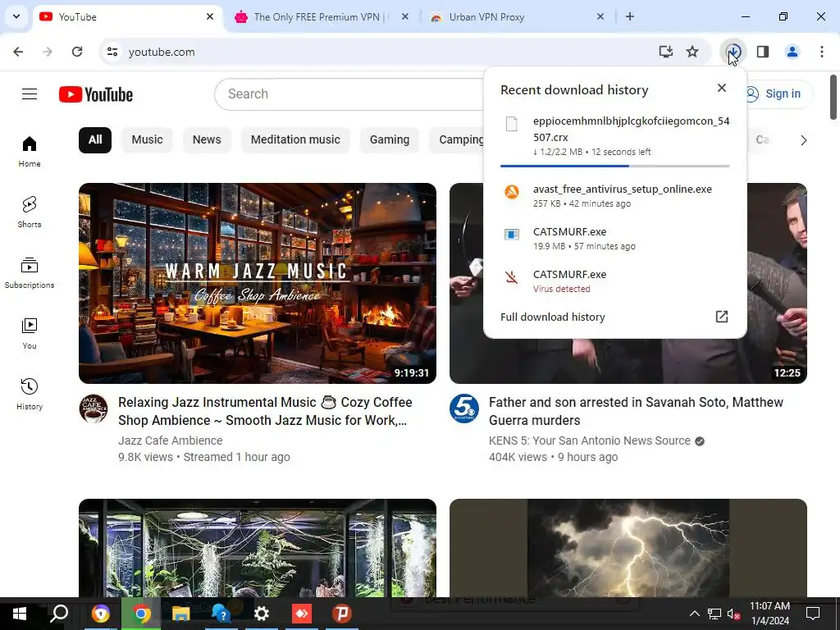Viewport: 840px width, 630px height.
Task: Open the Chrome profile avatar
Action: point(792,52)
